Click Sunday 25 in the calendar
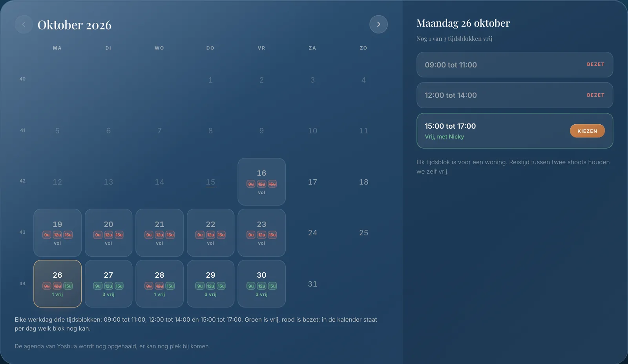 (363, 233)
